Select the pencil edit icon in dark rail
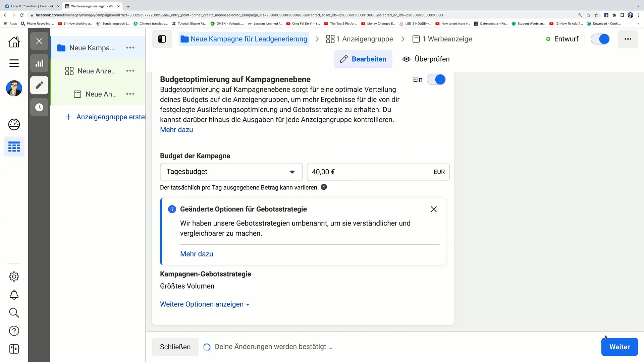This screenshot has height=362, width=644. (39, 85)
